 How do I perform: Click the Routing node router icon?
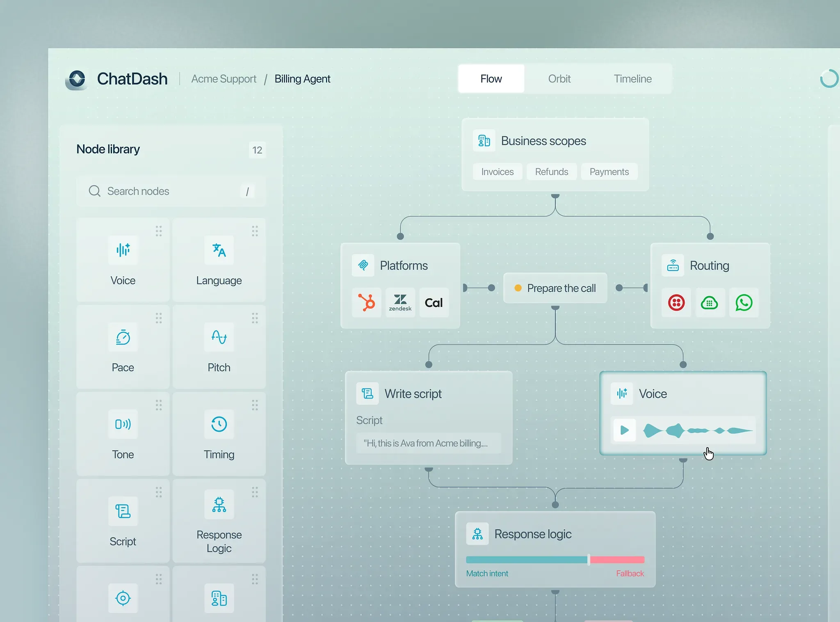point(673,265)
